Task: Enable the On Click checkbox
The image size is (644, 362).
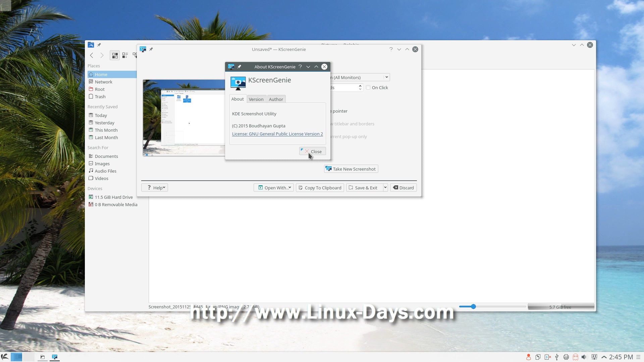Action: click(368, 87)
